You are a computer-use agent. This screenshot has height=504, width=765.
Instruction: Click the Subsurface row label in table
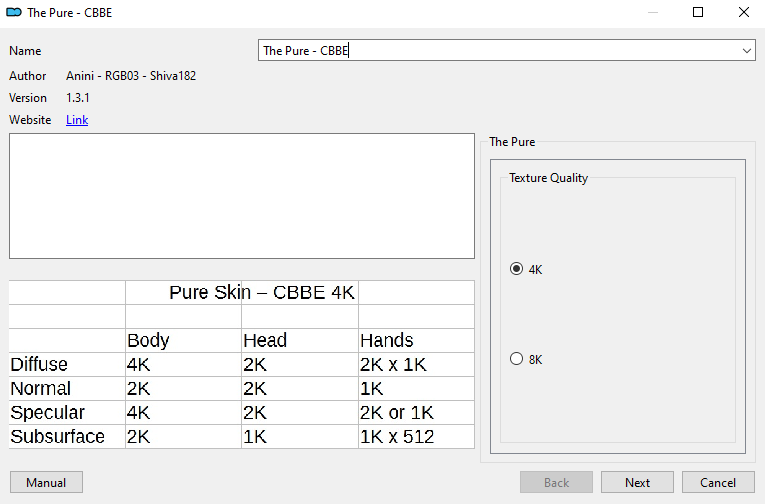(58, 437)
